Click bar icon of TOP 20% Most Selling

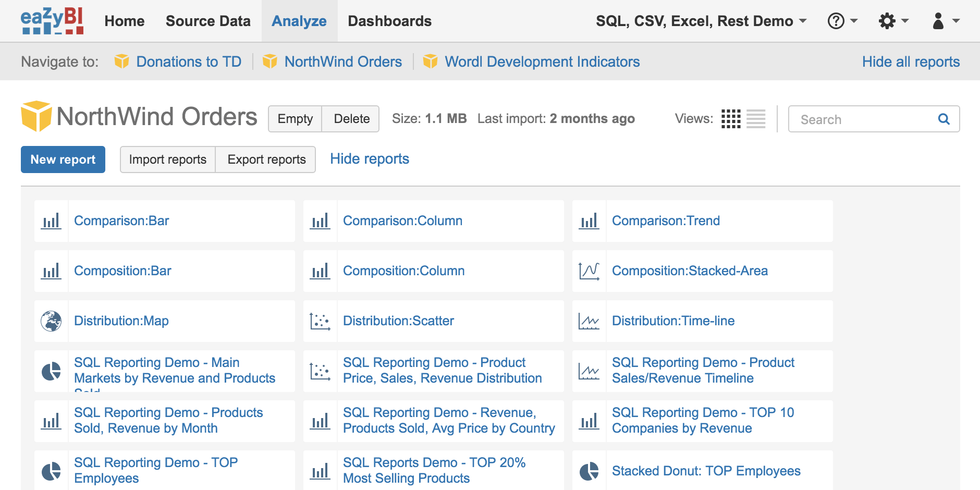click(320, 471)
